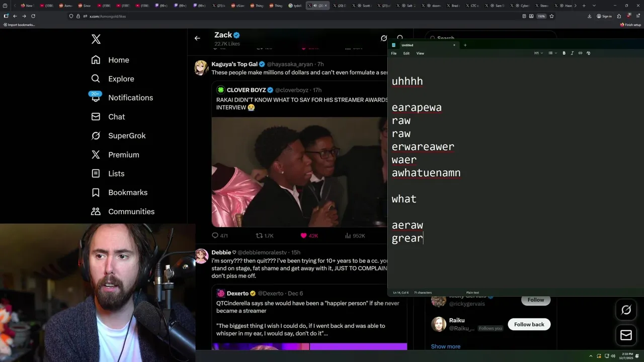Open Notifications with the 20+ badge
Viewport: 644px width, 362px height.
pyautogui.click(x=122, y=98)
